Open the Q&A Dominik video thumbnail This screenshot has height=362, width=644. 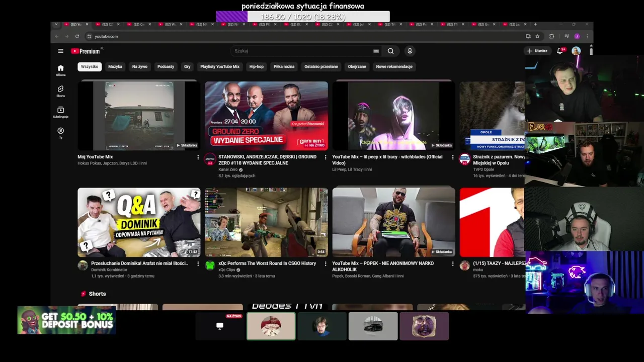(x=139, y=222)
